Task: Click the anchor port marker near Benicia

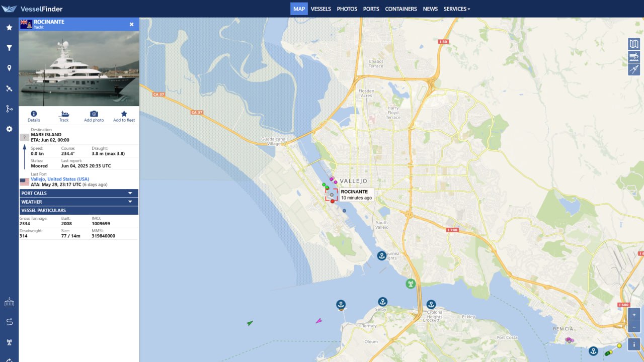Action: coord(593,351)
